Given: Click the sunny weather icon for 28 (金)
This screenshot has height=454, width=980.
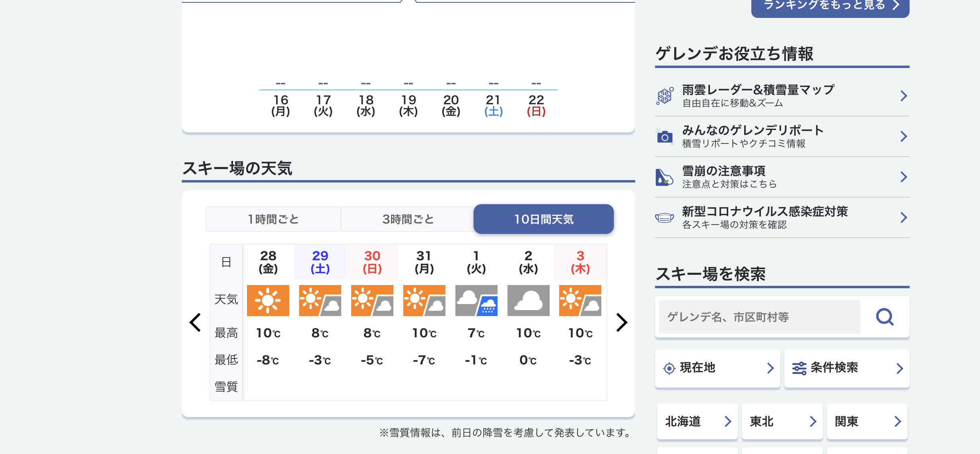Looking at the screenshot, I should click(268, 301).
